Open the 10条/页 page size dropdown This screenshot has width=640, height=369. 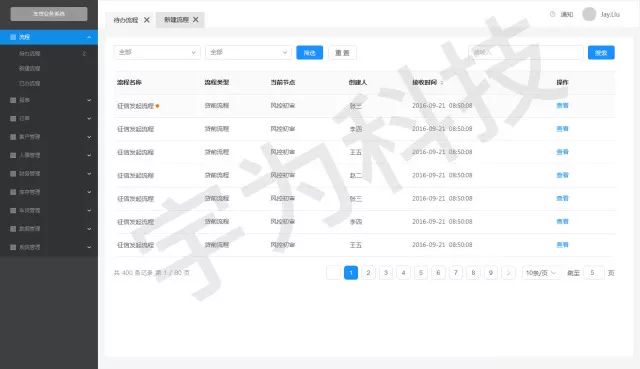click(540, 273)
